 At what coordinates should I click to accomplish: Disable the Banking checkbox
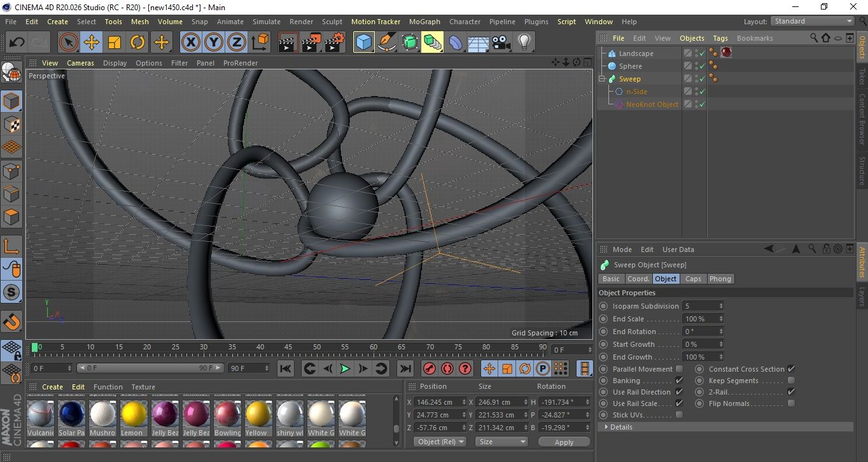click(x=679, y=381)
